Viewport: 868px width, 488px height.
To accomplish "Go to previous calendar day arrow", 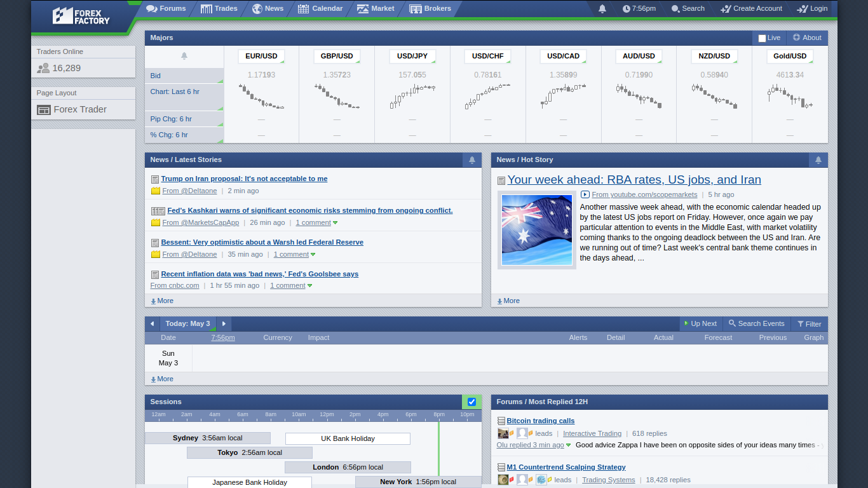I will pyautogui.click(x=152, y=324).
